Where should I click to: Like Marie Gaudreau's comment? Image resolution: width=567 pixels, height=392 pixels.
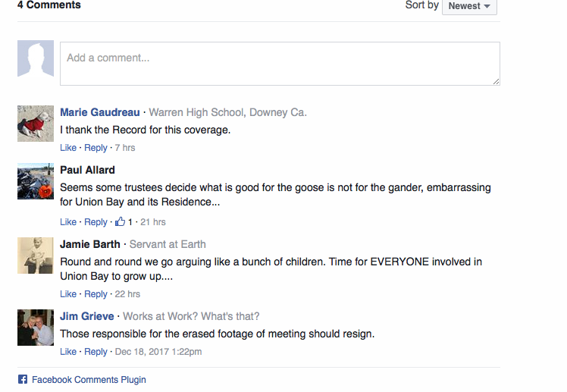click(x=68, y=148)
